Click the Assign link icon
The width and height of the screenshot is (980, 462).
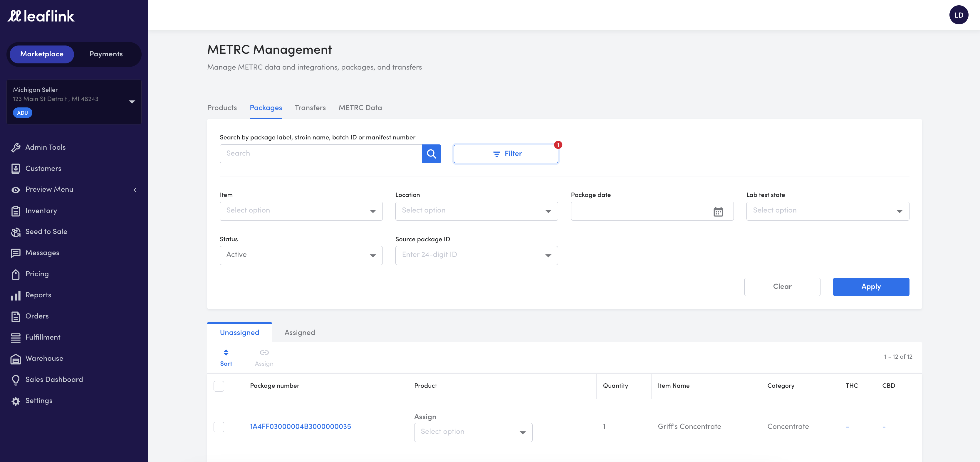click(264, 353)
